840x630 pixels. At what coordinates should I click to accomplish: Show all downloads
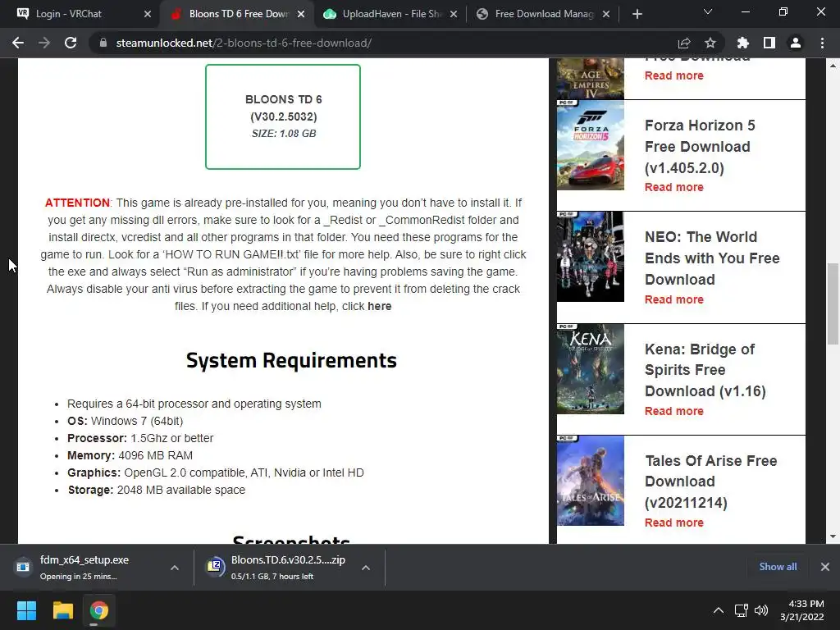[778, 567]
